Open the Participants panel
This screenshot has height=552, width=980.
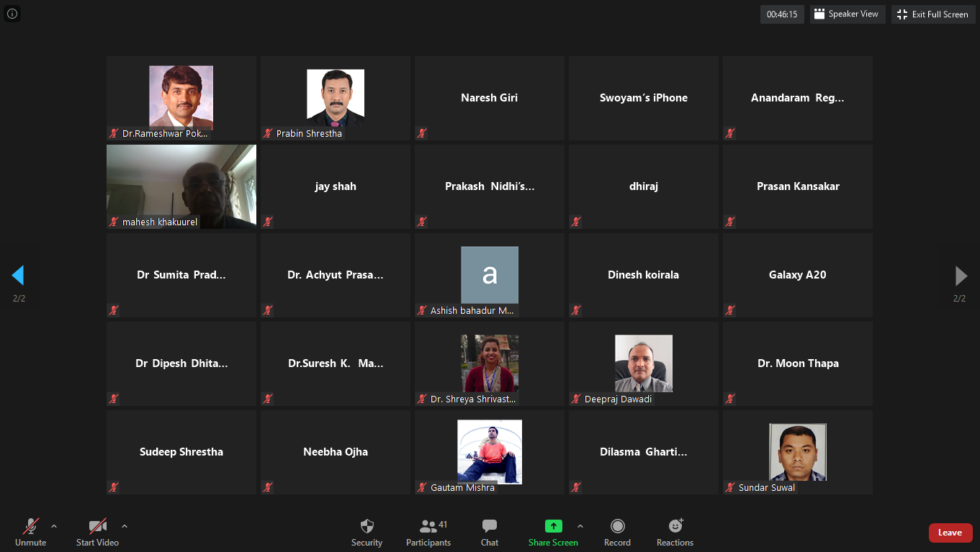pos(428,527)
